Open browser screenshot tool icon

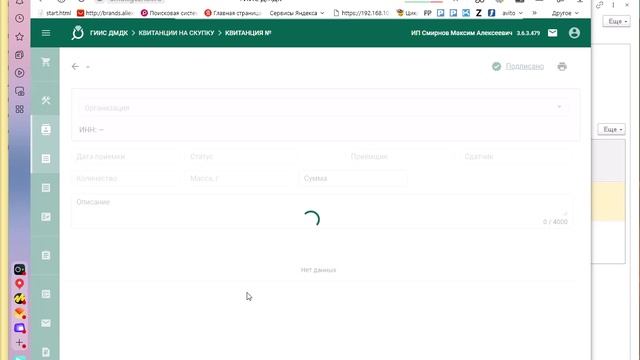(x=19, y=91)
